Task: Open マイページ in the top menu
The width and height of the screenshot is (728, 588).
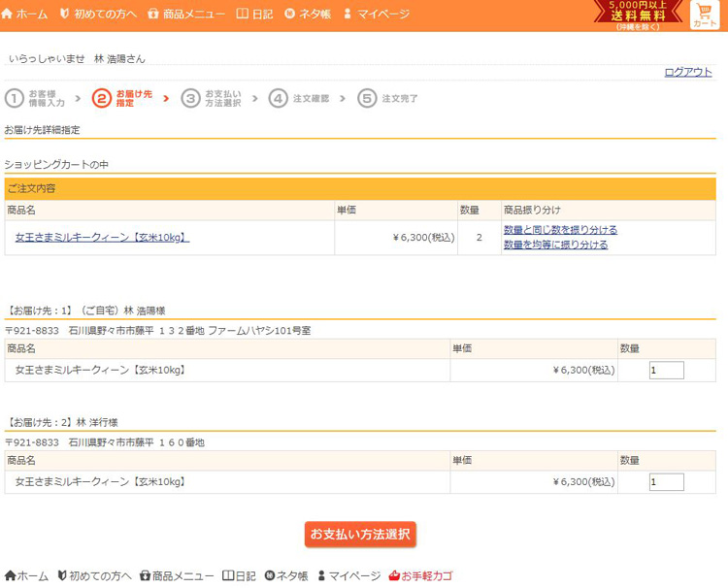Action: pyautogui.click(x=383, y=14)
